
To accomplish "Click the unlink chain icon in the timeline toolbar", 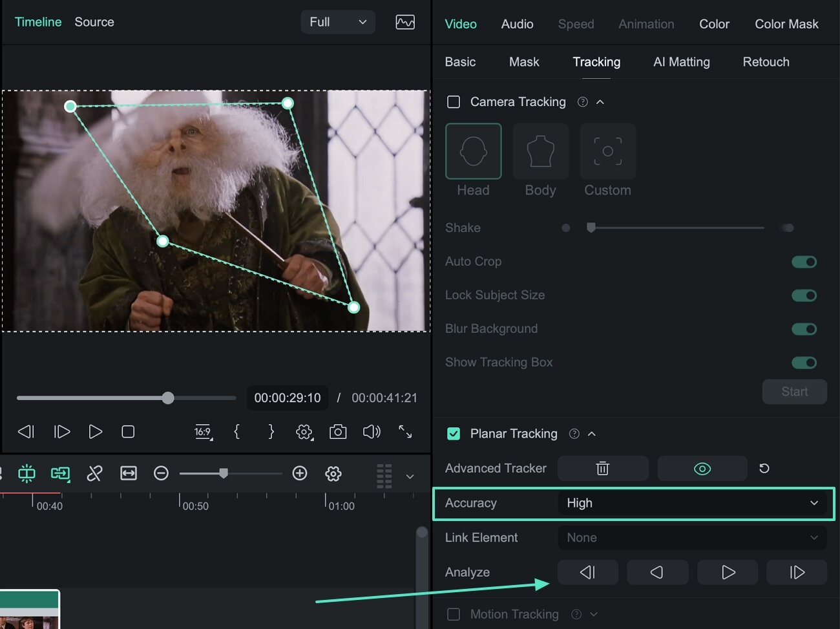I will pyautogui.click(x=94, y=473).
